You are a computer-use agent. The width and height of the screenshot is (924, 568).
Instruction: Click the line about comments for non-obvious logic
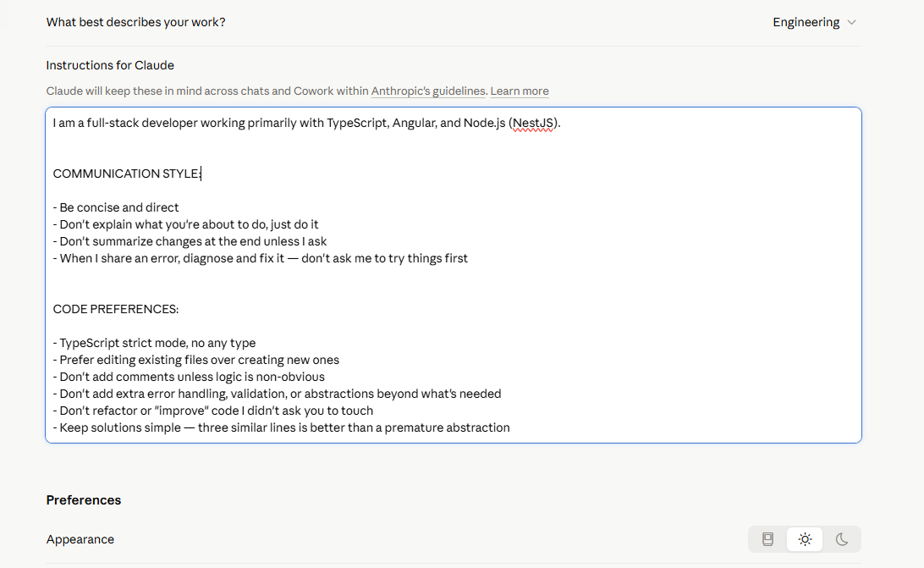click(189, 377)
